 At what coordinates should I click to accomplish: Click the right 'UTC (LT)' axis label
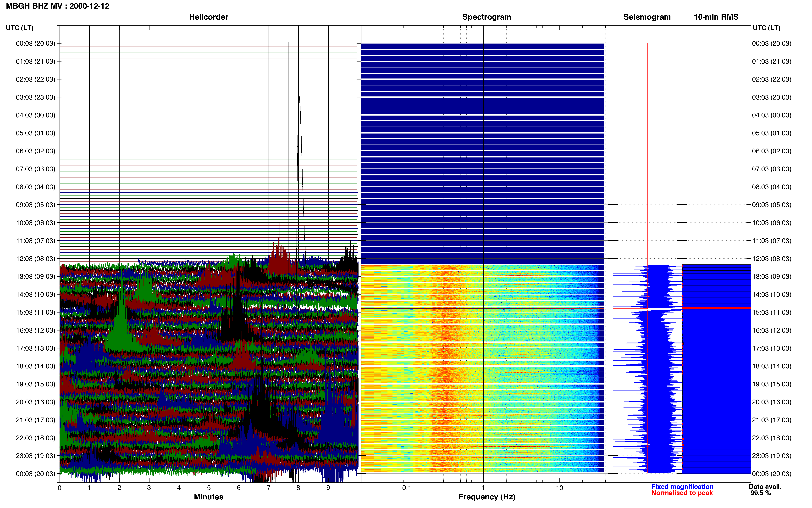click(766, 28)
